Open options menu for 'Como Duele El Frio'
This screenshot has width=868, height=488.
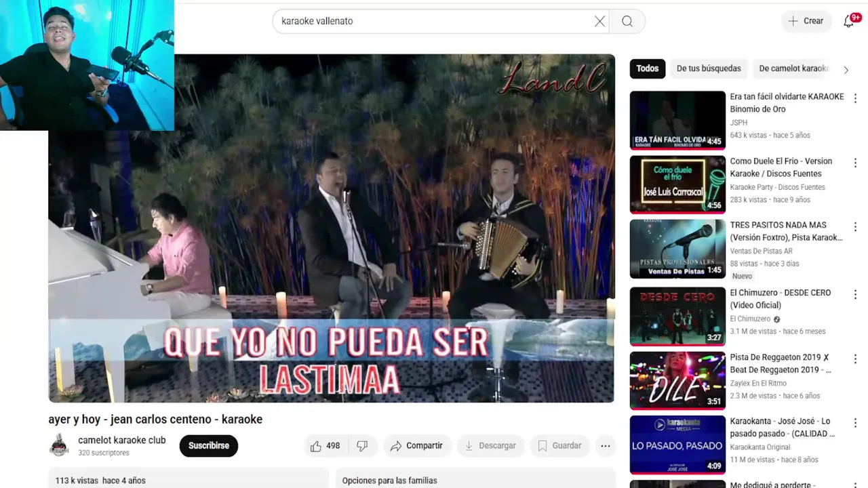(855, 163)
